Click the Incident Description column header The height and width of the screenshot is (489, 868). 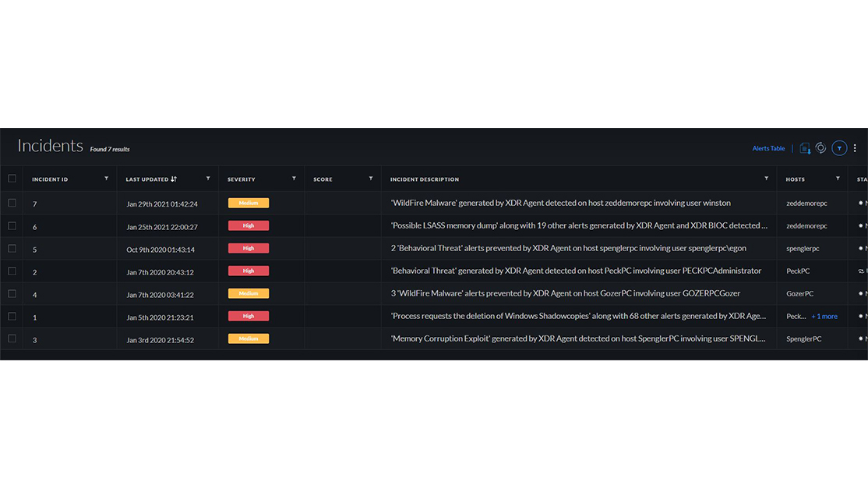pyautogui.click(x=425, y=179)
